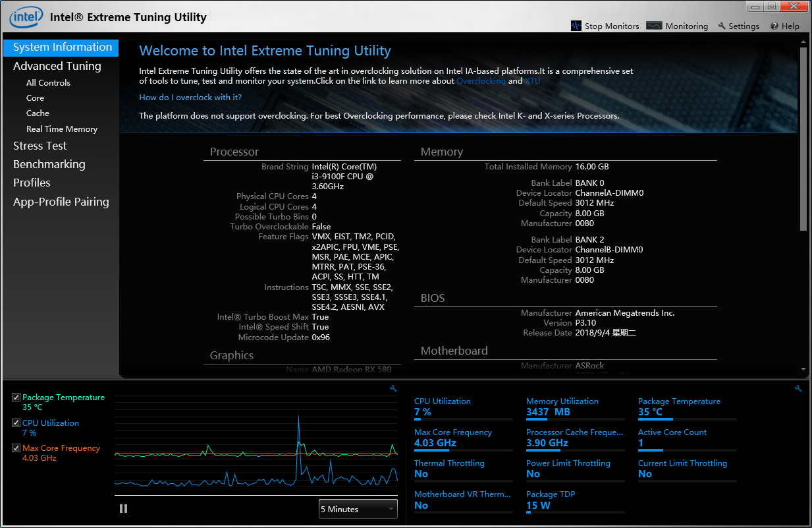812x528 pixels.
Task: Open graph settings wrench above the chart
Action: [x=393, y=389]
